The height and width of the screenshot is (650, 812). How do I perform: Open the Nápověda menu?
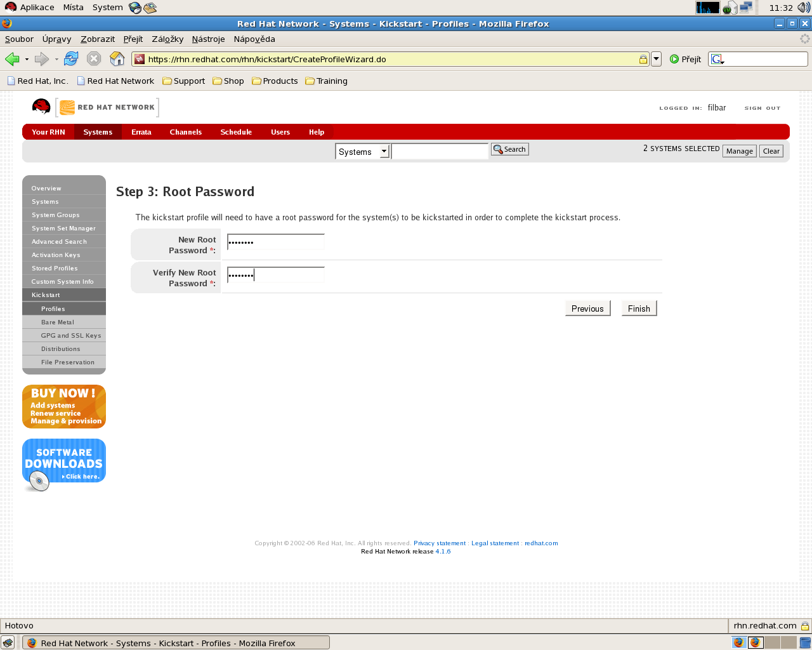coord(254,39)
